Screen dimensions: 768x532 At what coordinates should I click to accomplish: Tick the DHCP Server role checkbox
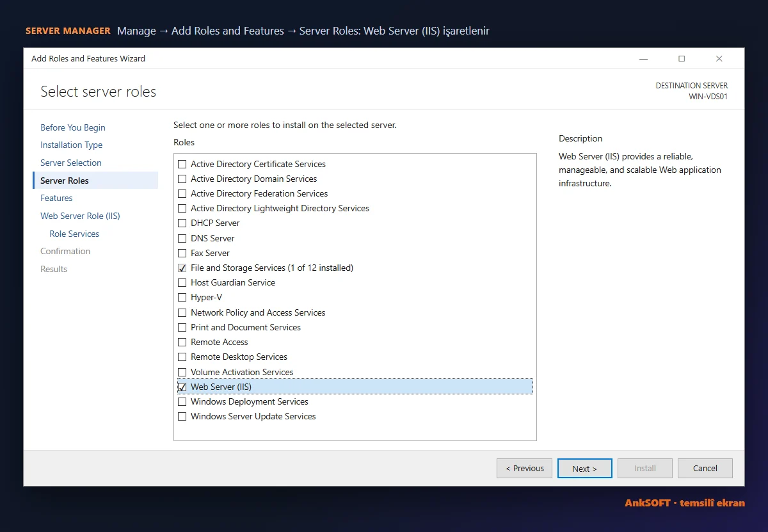[x=182, y=223]
